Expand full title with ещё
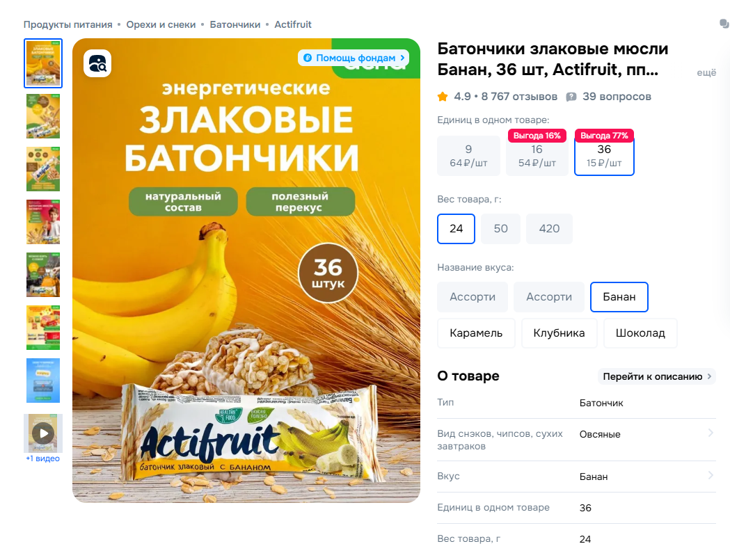 (706, 72)
